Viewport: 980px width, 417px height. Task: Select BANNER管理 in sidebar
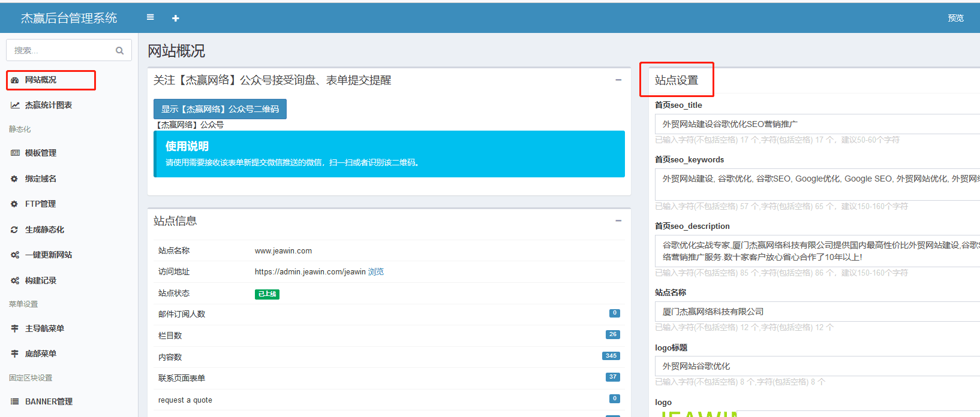point(49,402)
